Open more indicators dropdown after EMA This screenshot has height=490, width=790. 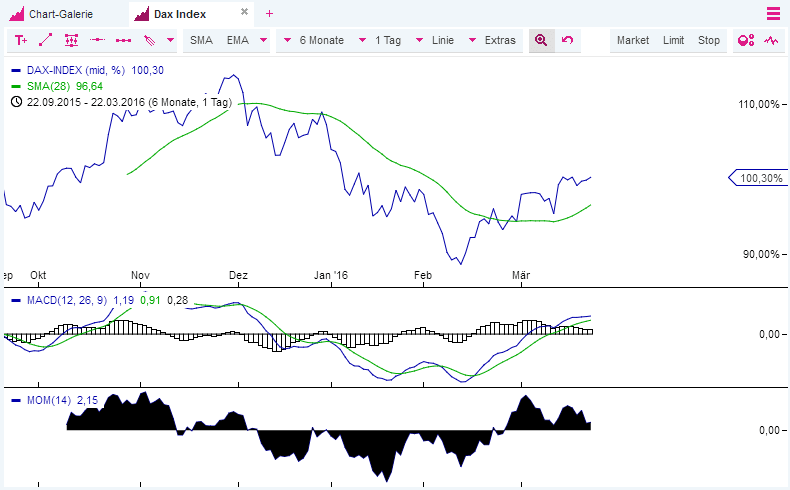[x=263, y=40]
